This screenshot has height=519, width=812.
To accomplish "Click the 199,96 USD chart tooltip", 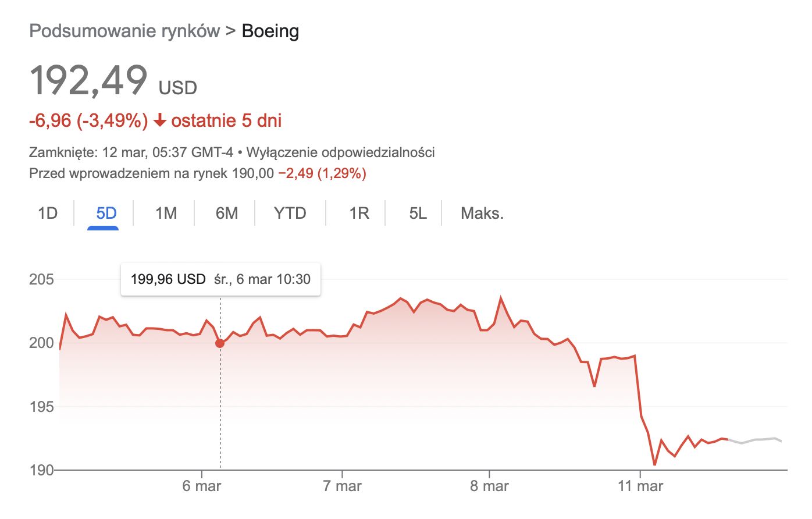I will [x=220, y=279].
